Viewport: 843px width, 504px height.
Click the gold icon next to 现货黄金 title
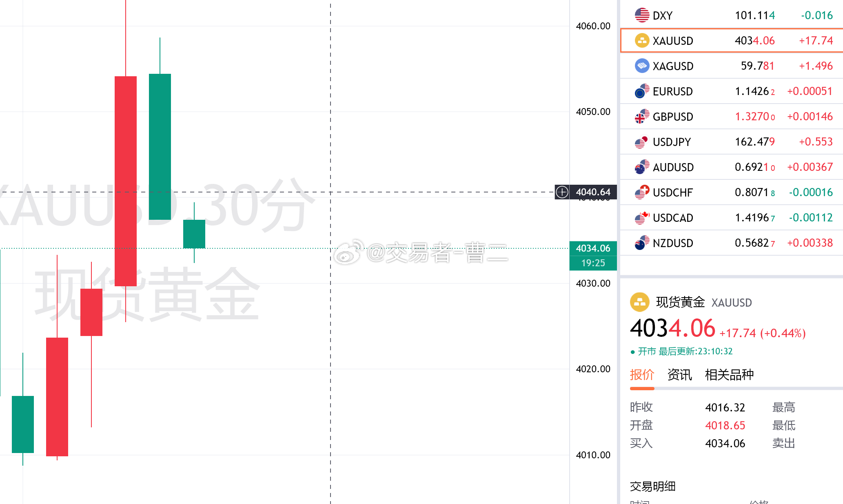[640, 302]
